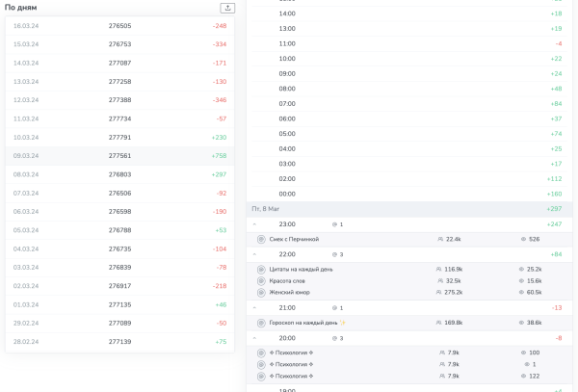Viewport: 578px width, 392px height.
Task: Click the avatar icon of Гороскоп на каждый день
Action: pyautogui.click(x=261, y=323)
